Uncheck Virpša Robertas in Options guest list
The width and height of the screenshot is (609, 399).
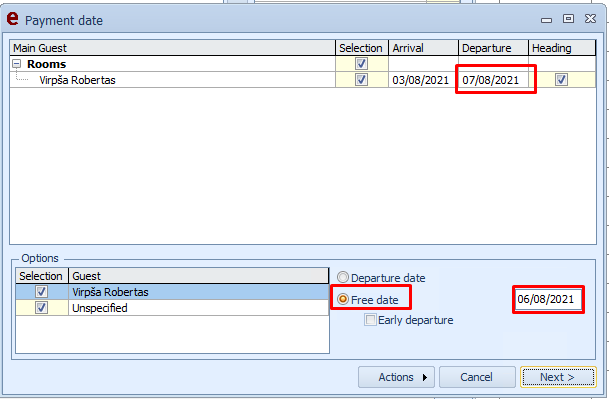(42, 291)
